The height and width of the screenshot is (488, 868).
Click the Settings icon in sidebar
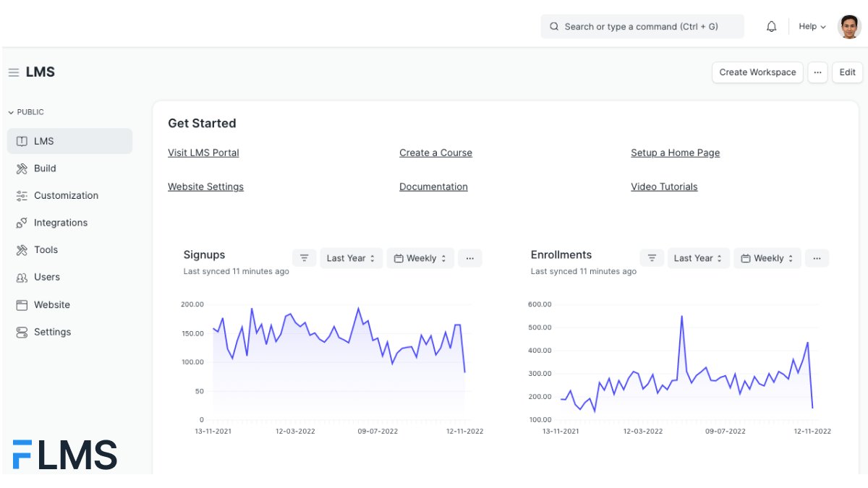pyautogui.click(x=22, y=333)
